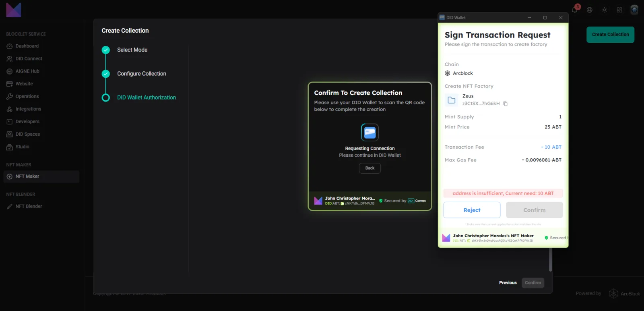Click the NFT Blender pencil icon
This screenshot has height=311, width=644.
click(x=10, y=206)
